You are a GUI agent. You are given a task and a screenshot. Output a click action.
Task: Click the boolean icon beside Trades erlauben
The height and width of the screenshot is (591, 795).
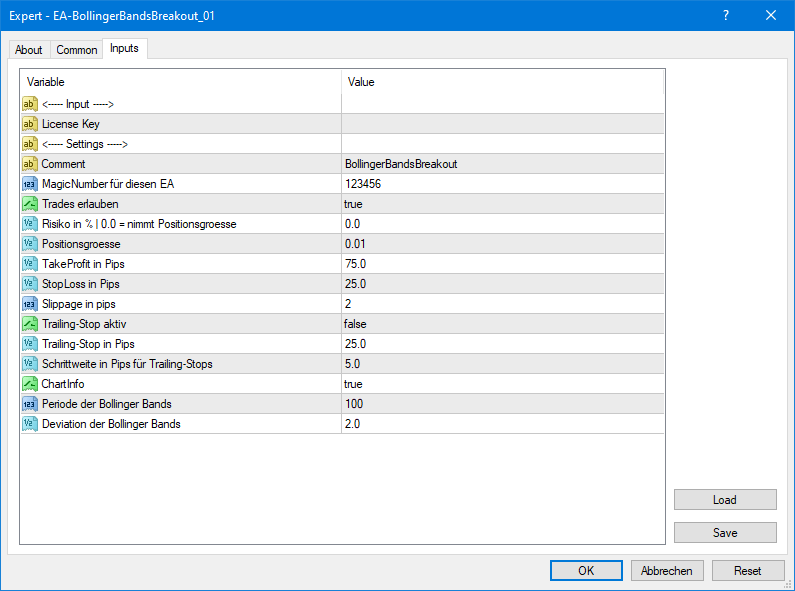[x=30, y=204]
